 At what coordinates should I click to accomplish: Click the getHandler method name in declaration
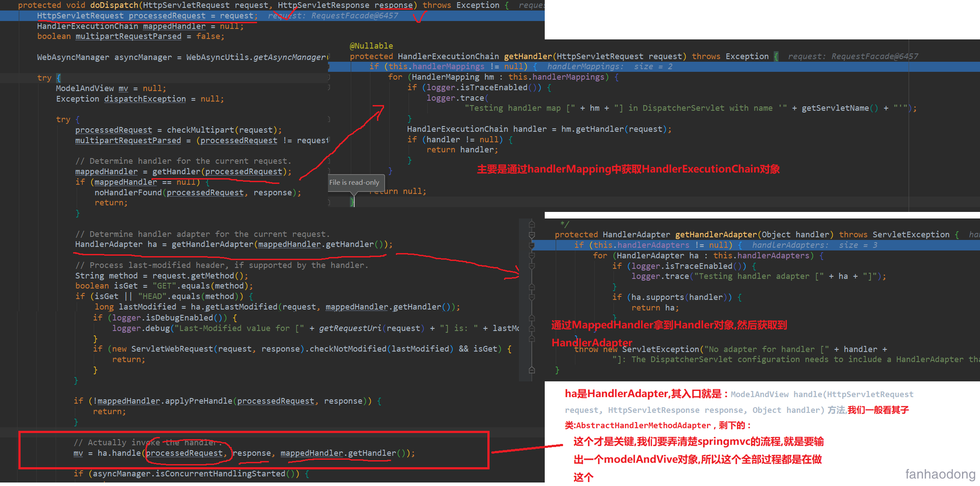[x=527, y=56]
